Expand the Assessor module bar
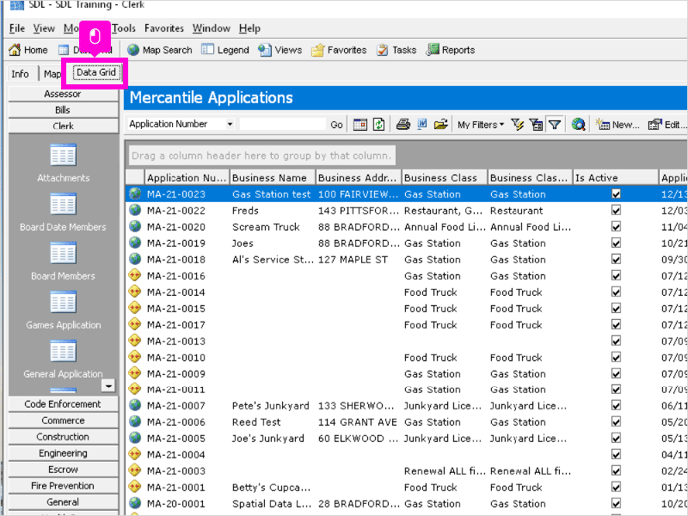The height and width of the screenshot is (516, 688). [63, 94]
